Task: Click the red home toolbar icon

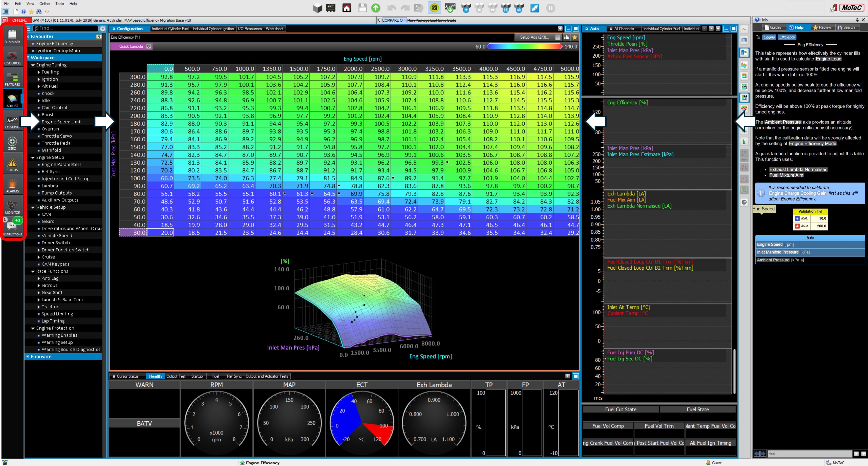Action: click(x=346, y=8)
